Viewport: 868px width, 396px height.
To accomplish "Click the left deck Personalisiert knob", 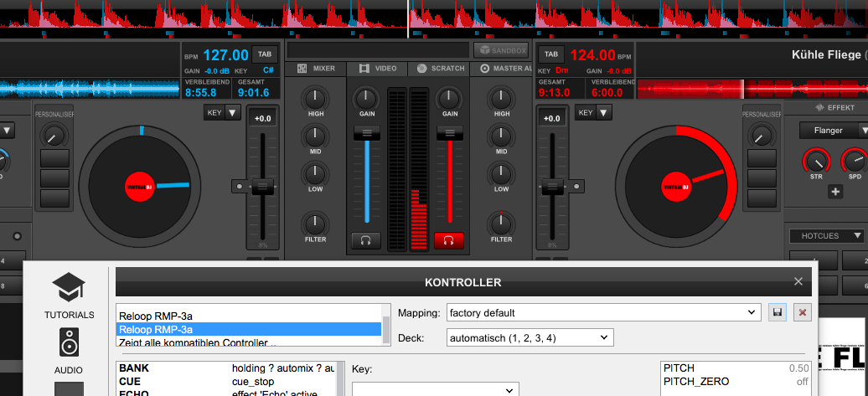I will pyautogui.click(x=54, y=136).
